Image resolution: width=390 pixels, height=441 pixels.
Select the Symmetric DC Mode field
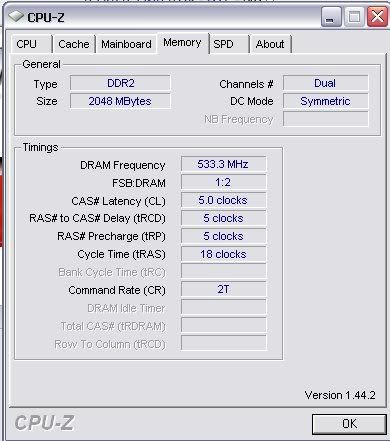click(x=326, y=101)
